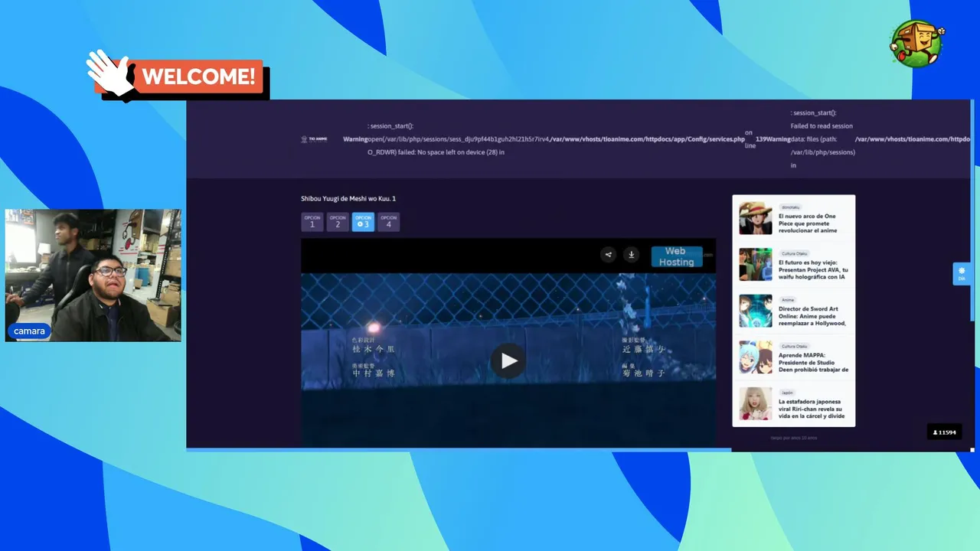Open 'Aprende MAPPA' headline
980x551 pixels.
tap(813, 362)
